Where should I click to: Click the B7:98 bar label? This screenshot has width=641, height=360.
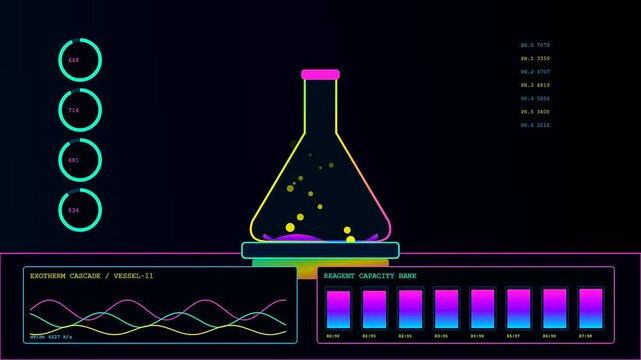pyautogui.click(x=585, y=336)
